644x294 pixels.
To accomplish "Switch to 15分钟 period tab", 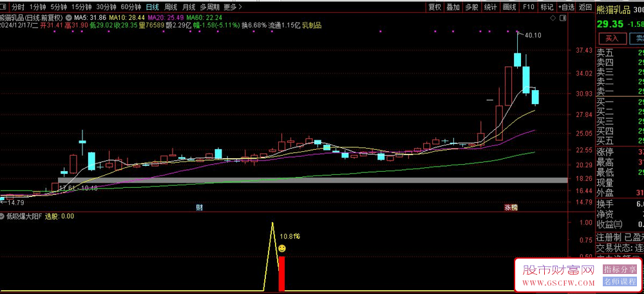I will [x=81, y=7].
